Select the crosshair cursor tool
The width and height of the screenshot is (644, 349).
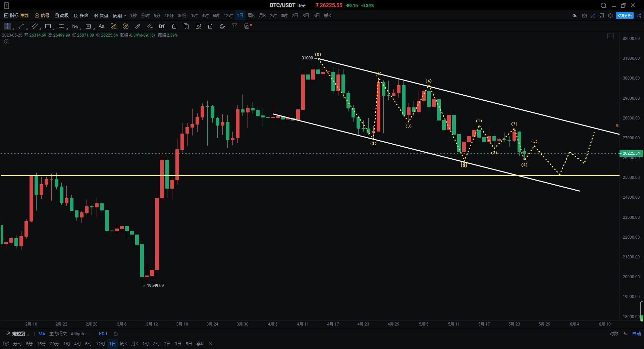coord(8,26)
